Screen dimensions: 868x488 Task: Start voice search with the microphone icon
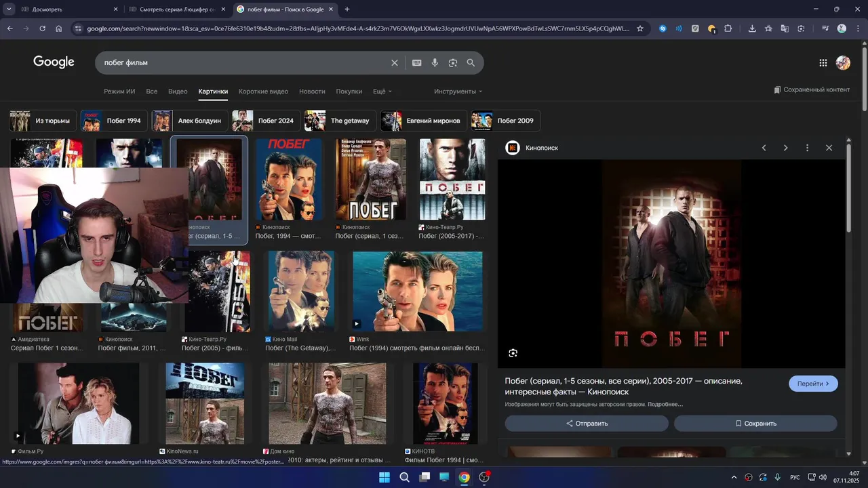click(x=435, y=63)
